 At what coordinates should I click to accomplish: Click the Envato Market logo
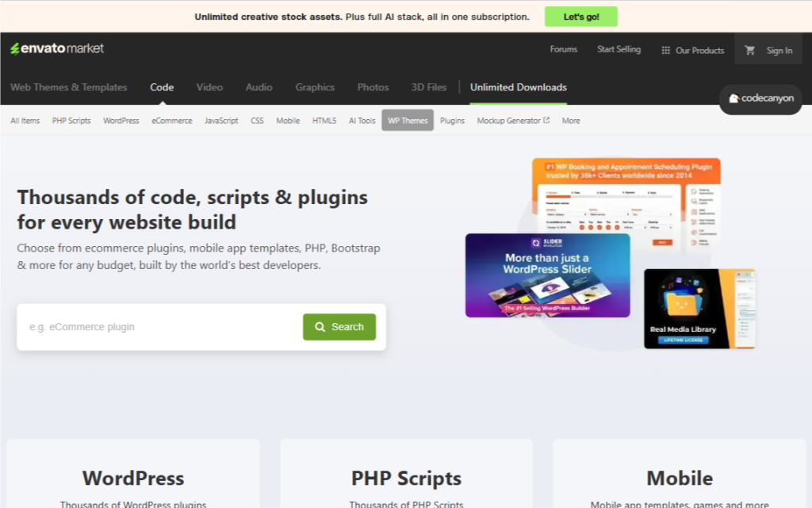click(x=57, y=48)
